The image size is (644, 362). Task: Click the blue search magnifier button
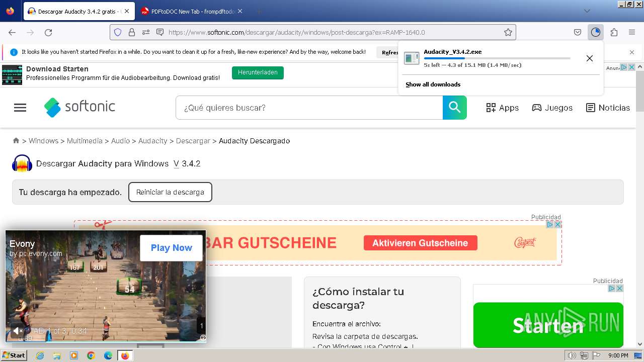click(455, 108)
